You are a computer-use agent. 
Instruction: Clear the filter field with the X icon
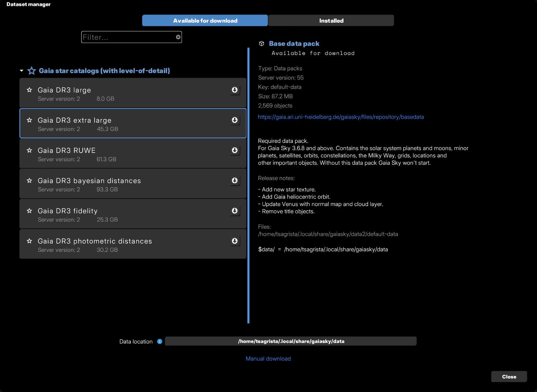coord(178,37)
